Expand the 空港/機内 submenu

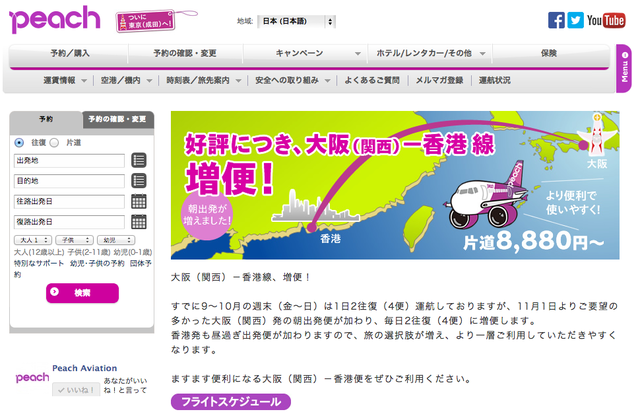[x=149, y=81]
